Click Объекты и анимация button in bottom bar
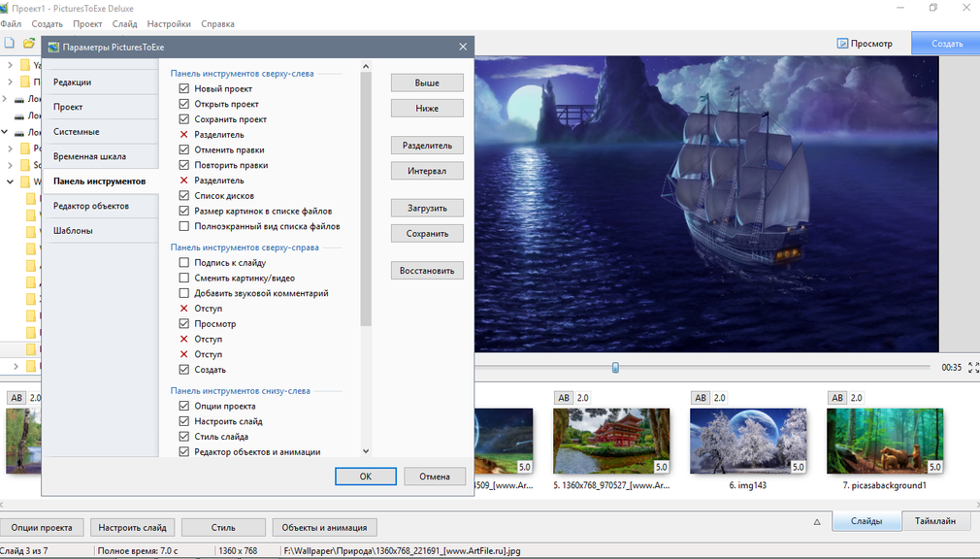This screenshot has height=559, width=980. [x=324, y=528]
